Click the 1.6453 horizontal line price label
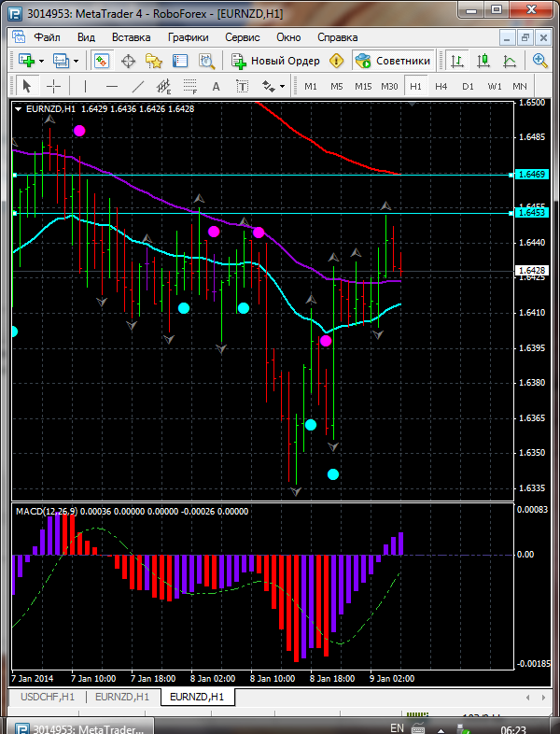Screen dimensions: 560x734 [x=530, y=213]
